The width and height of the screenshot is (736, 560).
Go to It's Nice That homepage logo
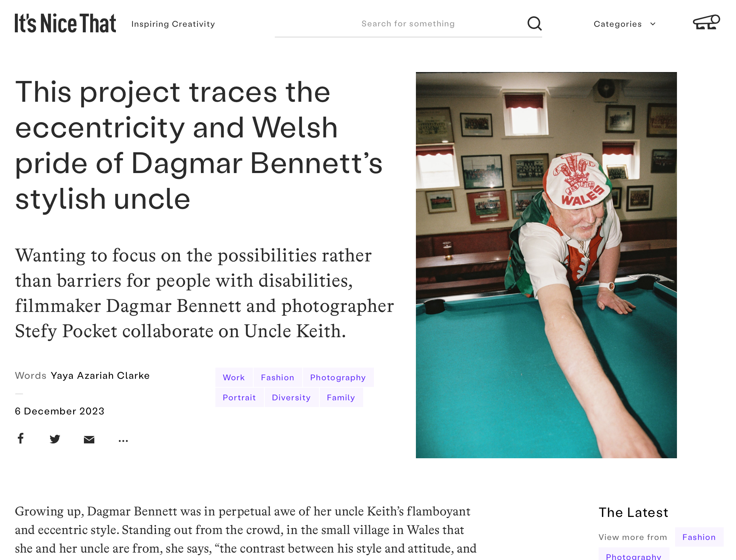click(65, 23)
